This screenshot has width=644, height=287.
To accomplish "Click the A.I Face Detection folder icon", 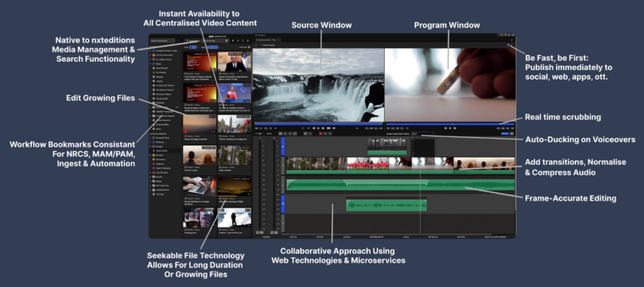I will 153,55.
